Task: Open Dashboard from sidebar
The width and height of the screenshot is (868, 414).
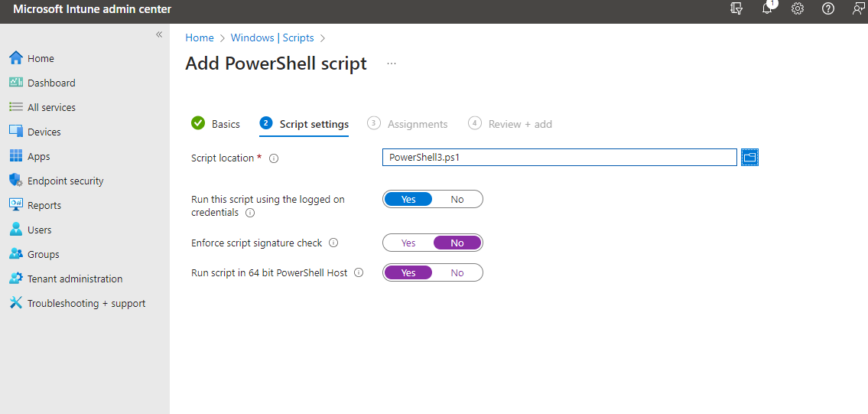Action: pyautogui.click(x=51, y=83)
